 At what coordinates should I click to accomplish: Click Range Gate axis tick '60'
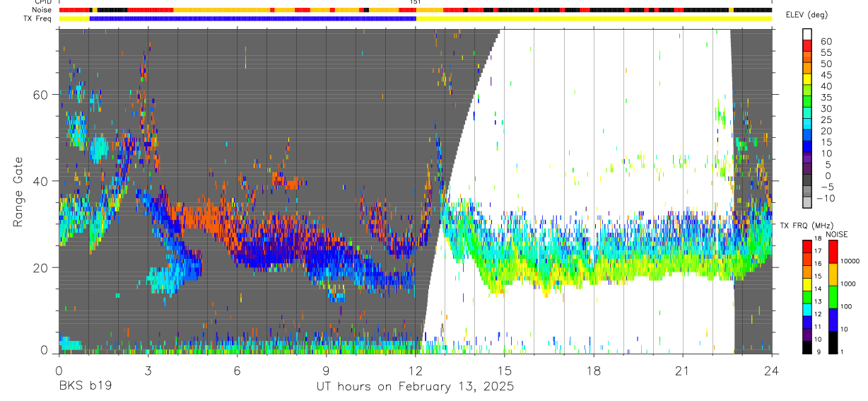pyautogui.click(x=41, y=95)
